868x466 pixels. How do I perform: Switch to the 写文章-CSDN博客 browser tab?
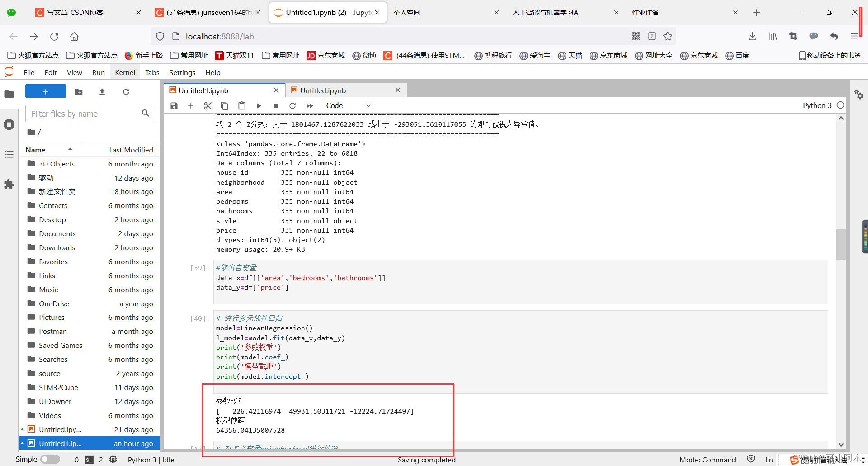89,12
